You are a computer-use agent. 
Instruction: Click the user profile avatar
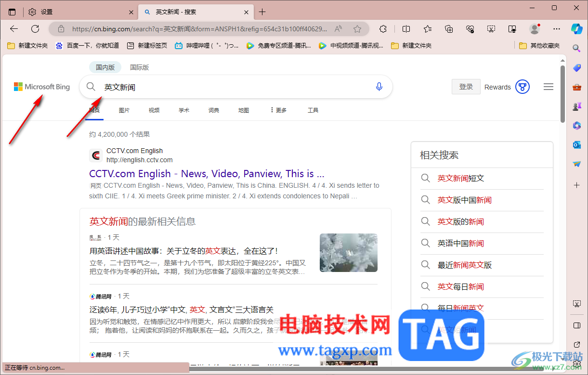(x=535, y=29)
